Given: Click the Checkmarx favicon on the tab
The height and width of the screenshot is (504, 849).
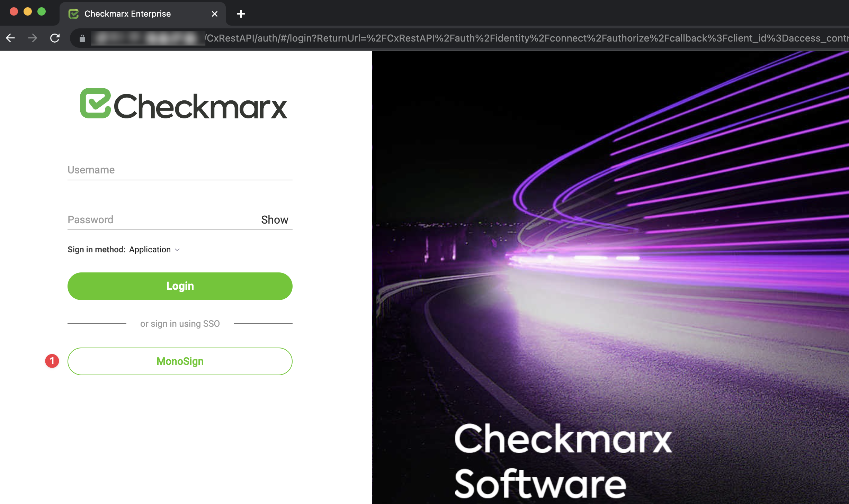Looking at the screenshot, I should tap(73, 14).
